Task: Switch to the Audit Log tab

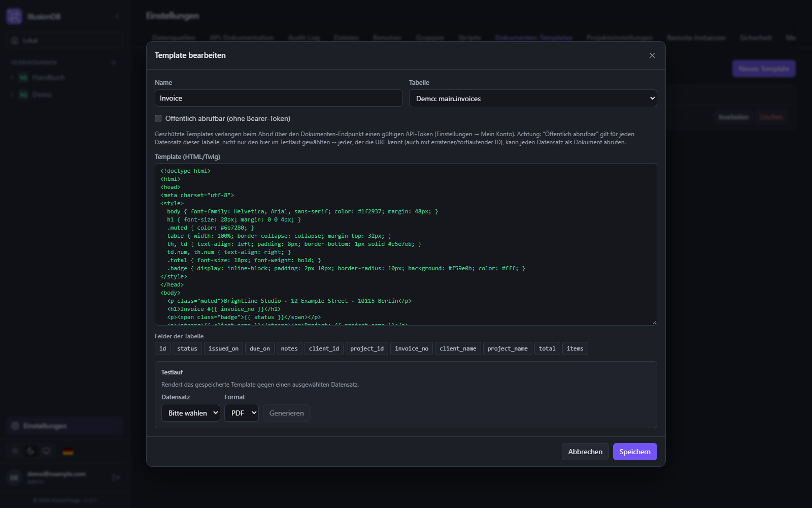Action: pyautogui.click(x=304, y=38)
